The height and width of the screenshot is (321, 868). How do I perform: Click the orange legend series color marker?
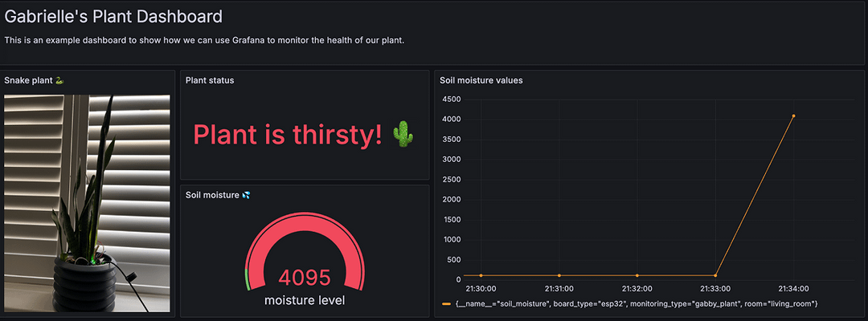point(447,303)
